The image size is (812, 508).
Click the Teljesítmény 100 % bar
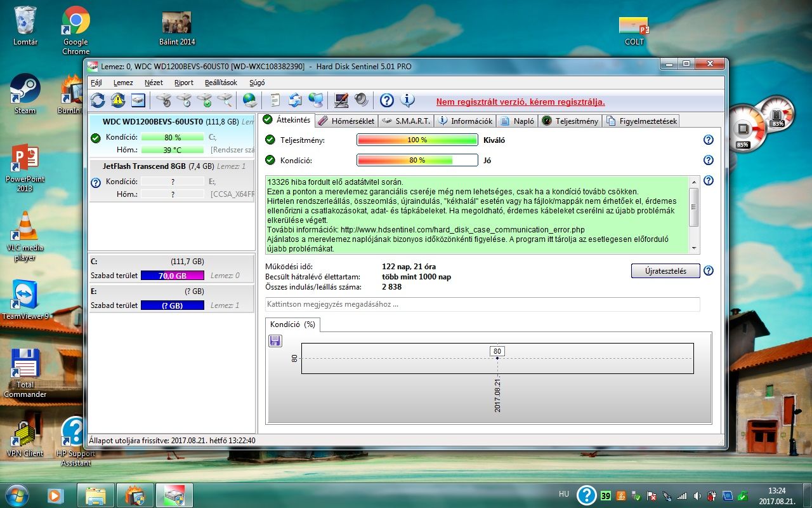tap(417, 140)
